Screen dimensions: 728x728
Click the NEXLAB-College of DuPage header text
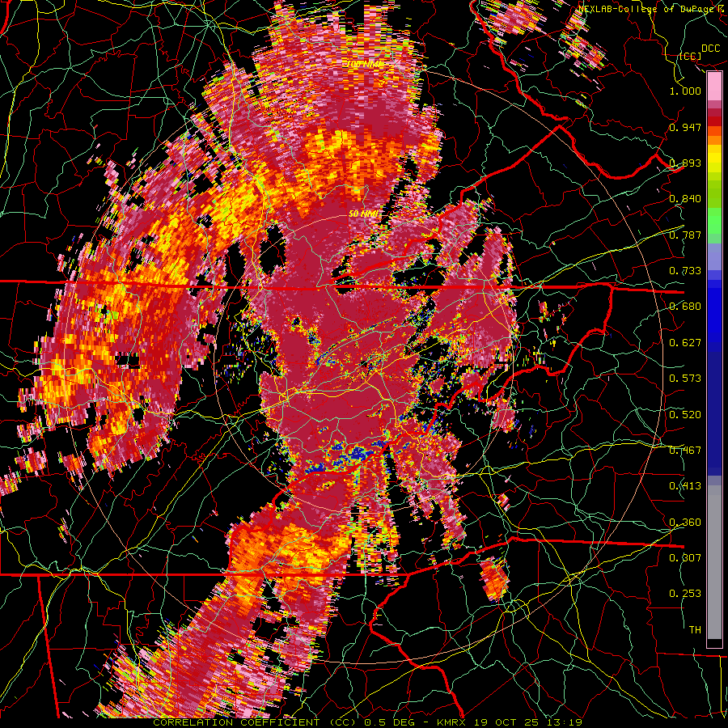[x=645, y=9]
